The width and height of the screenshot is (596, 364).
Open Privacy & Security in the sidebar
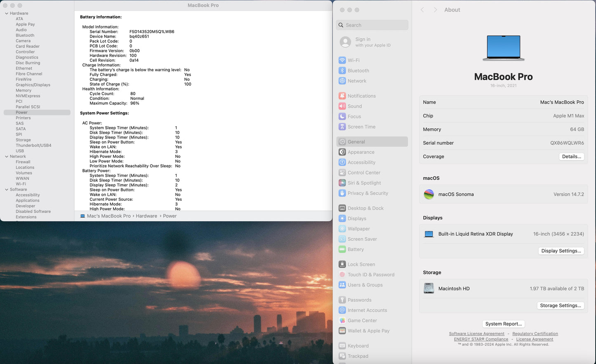(x=367, y=193)
